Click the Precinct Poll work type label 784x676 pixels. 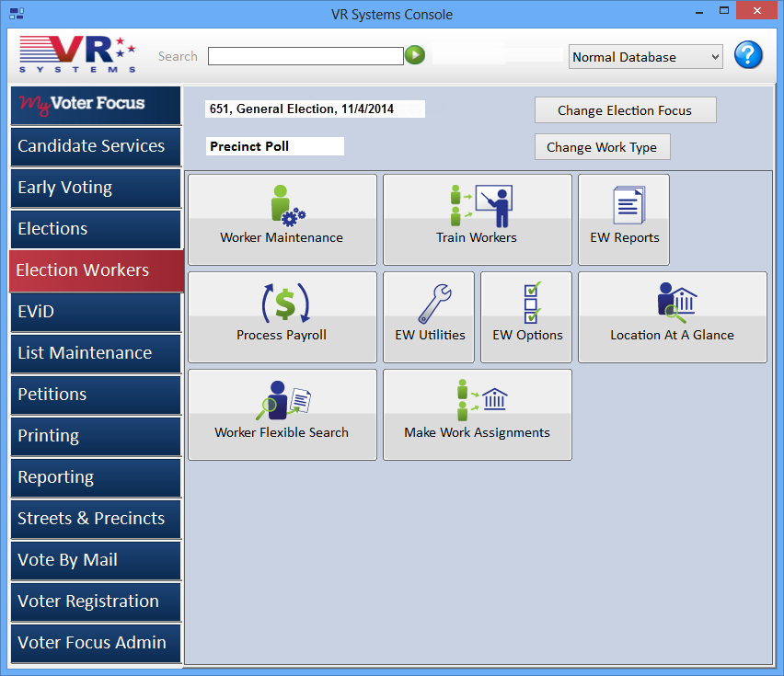coord(249,146)
